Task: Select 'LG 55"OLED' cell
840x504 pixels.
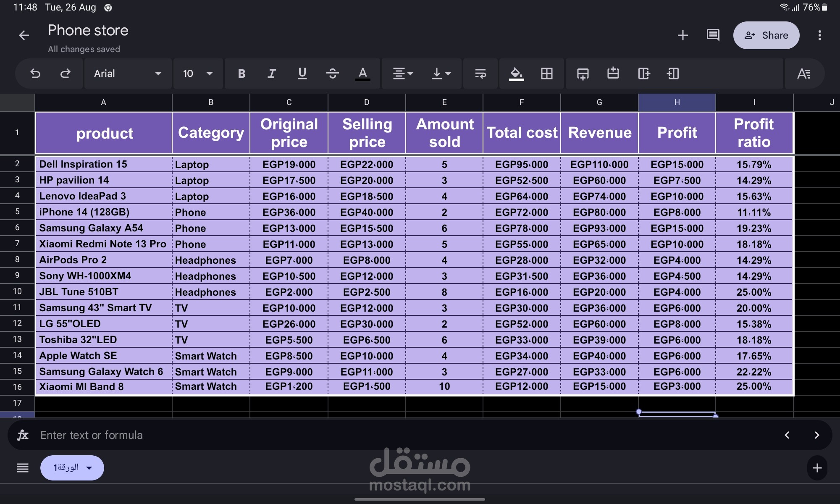Action: (x=104, y=324)
